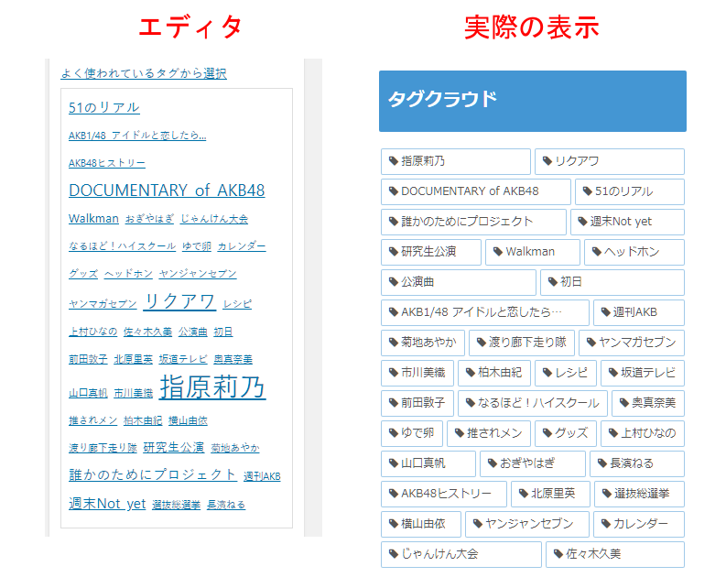Click tag icon next to 週刊AKB button
The image size is (726, 588).
pyautogui.click(x=606, y=312)
